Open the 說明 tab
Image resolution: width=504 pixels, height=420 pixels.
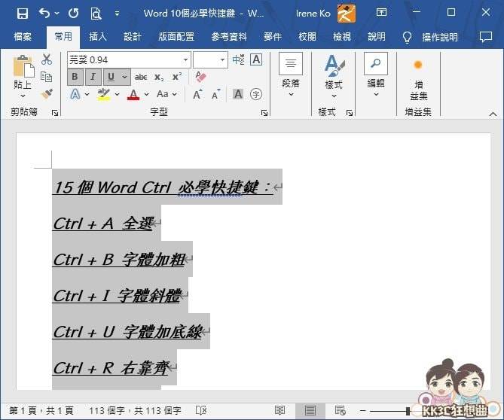pos(377,37)
